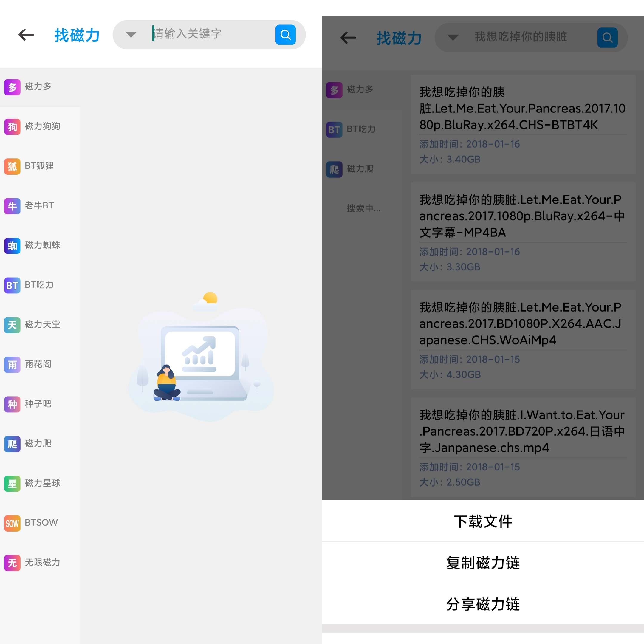Click 找磁力 title in right screen
This screenshot has width=644, height=644.
coord(399,38)
